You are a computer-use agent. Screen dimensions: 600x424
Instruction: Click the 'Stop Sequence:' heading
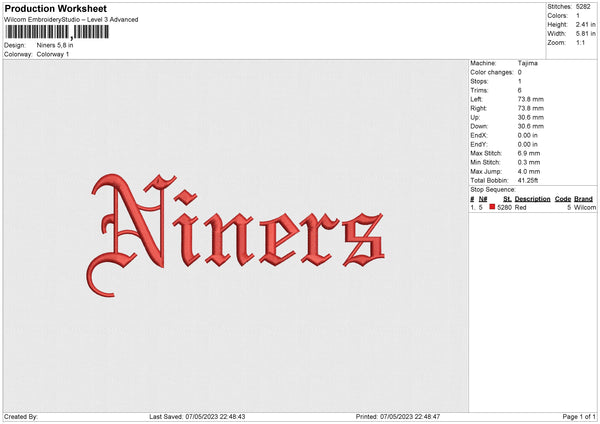coord(493,190)
